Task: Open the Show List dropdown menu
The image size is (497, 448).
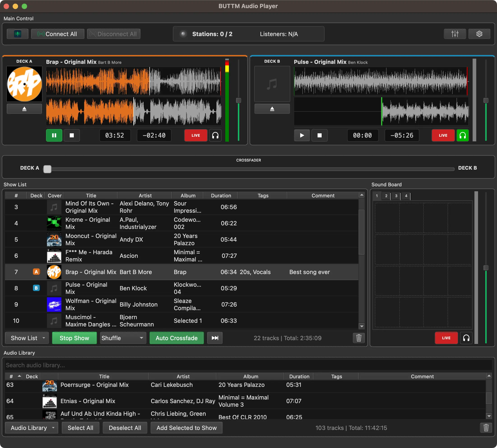Action: click(27, 338)
